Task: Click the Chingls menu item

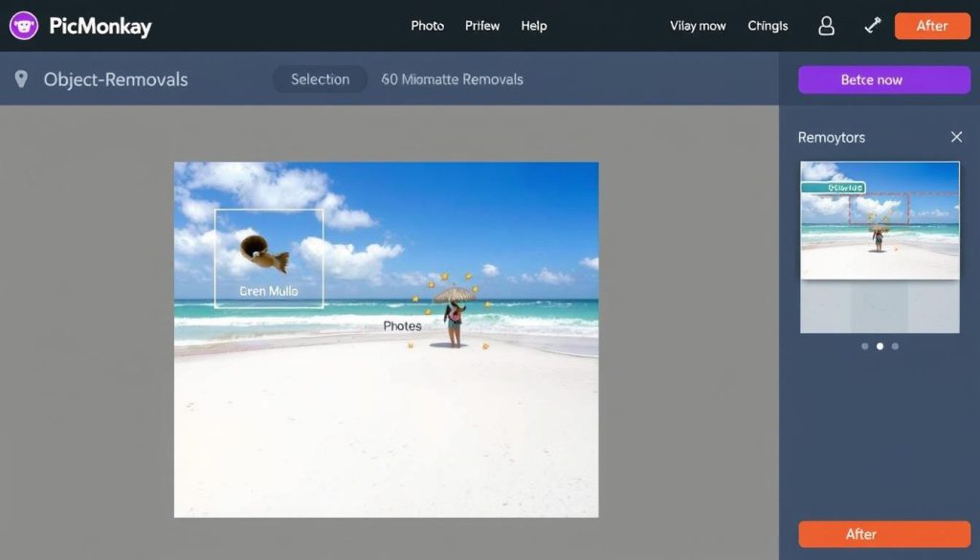Action: click(768, 26)
